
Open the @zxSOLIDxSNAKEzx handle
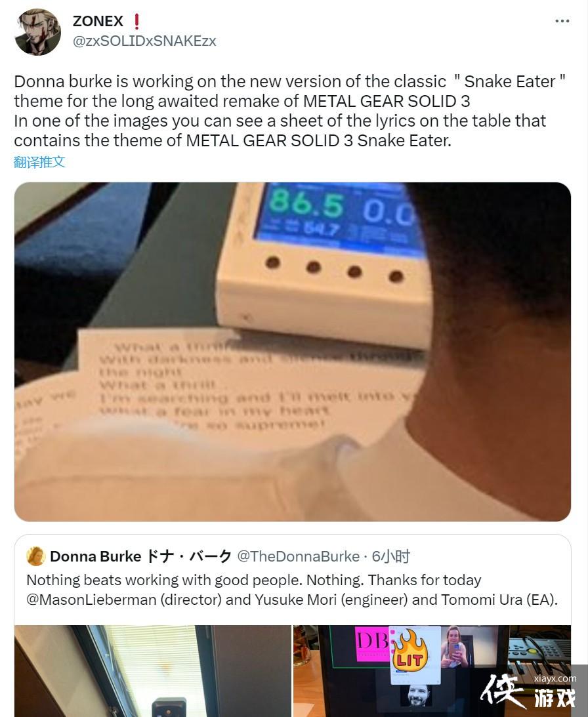(x=144, y=41)
